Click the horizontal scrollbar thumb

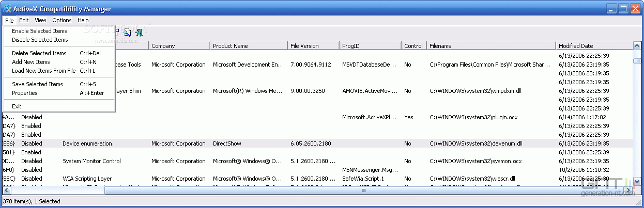click(x=364, y=190)
